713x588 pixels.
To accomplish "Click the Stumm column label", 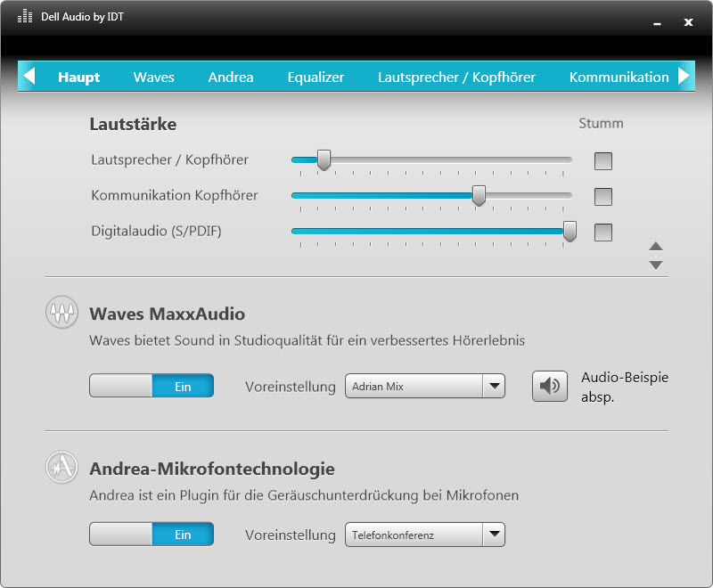I will pyautogui.click(x=601, y=123).
